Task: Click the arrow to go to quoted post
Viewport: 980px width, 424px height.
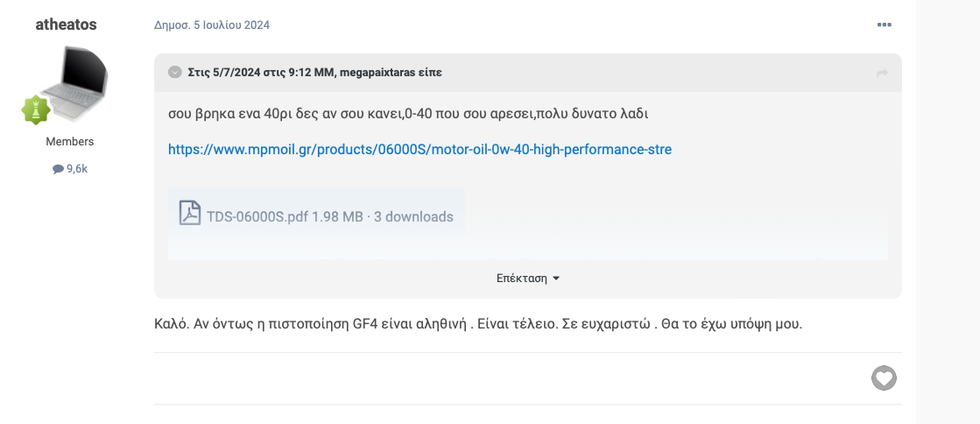Action: point(883,74)
